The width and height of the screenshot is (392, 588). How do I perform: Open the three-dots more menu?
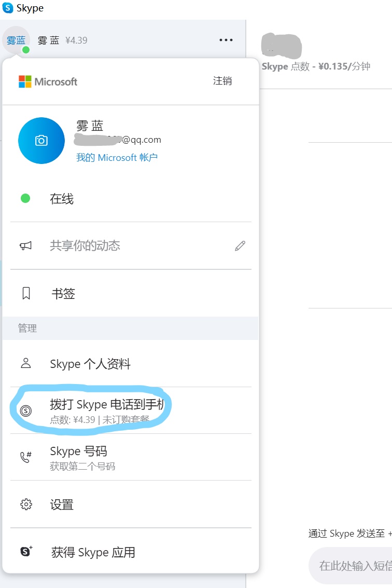click(x=226, y=40)
